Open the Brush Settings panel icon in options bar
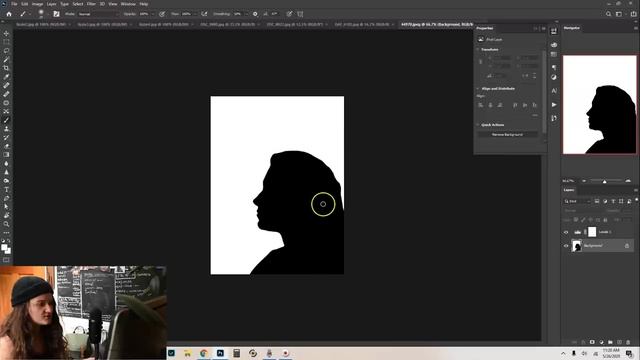This screenshot has width=640, height=360. pos(56,14)
